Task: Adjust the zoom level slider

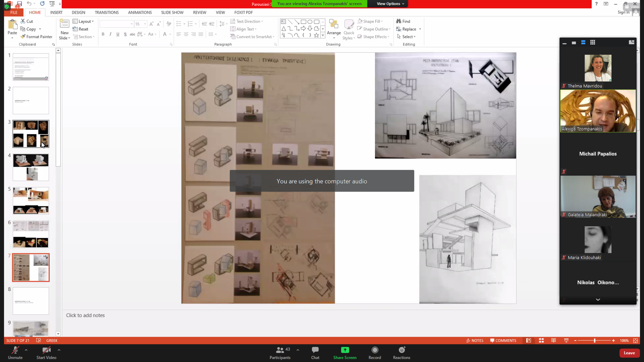Action: click(594, 341)
